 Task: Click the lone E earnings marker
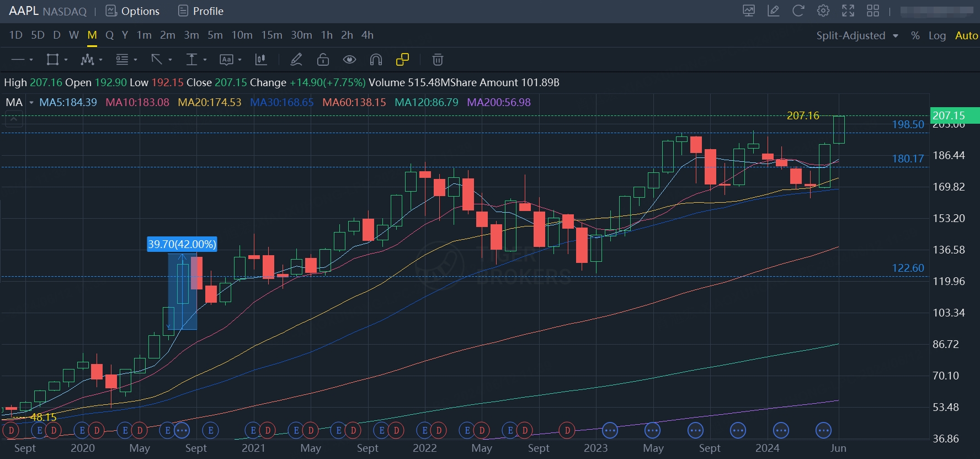[x=210, y=430]
